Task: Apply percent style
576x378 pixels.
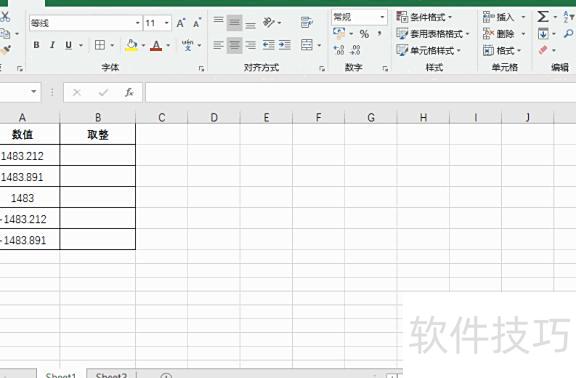Action: click(x=364, y=34)
